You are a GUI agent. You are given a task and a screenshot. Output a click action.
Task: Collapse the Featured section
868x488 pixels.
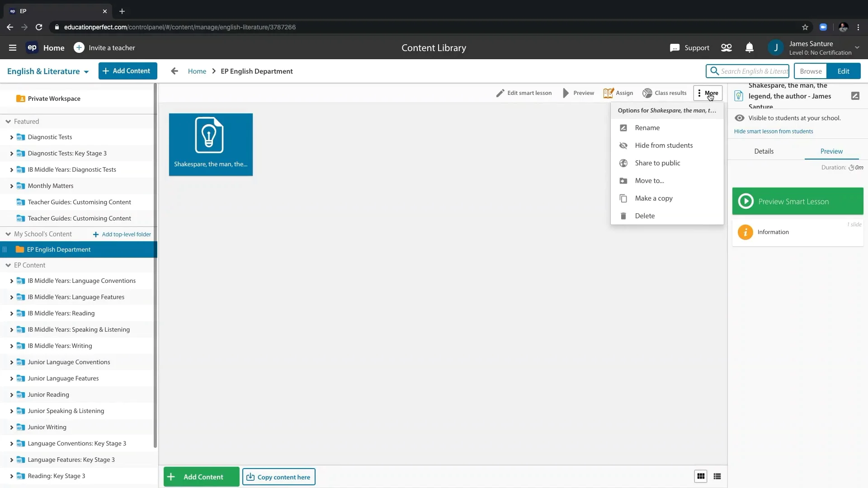[x=8, y=122]
